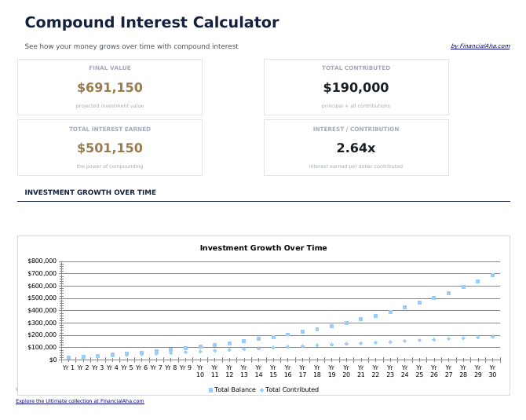Select the $691,150 final value figure
The height and width of the screenshot is (420, 526).
tap(110, 88)
